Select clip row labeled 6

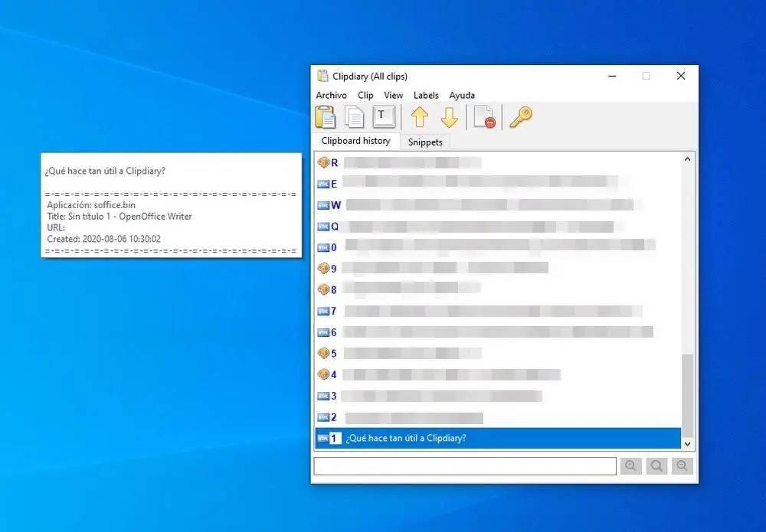coord(498,332)
